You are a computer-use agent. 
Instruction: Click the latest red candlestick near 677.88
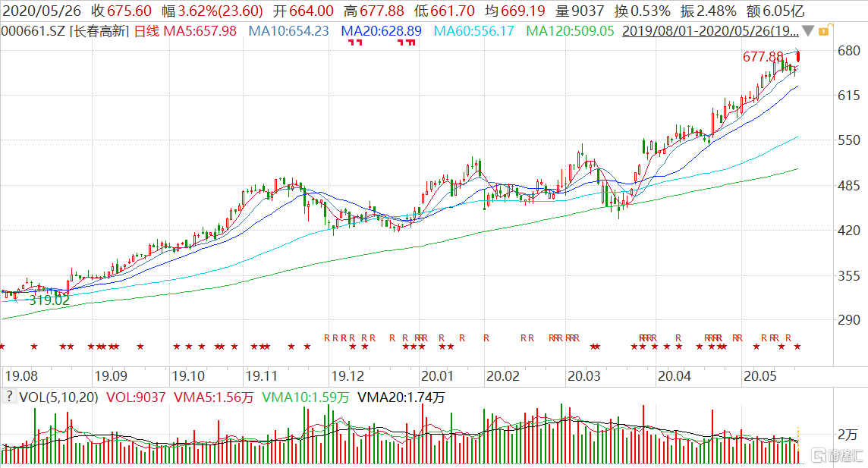tap(798, 56)
